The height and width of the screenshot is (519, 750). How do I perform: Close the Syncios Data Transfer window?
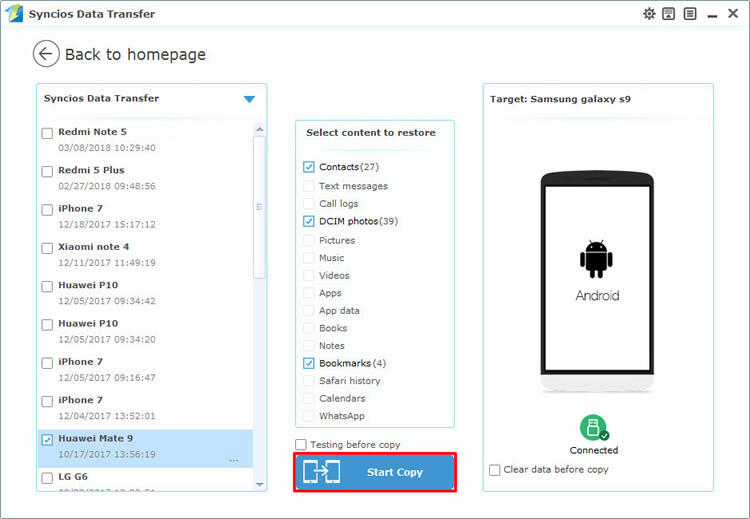733,13
